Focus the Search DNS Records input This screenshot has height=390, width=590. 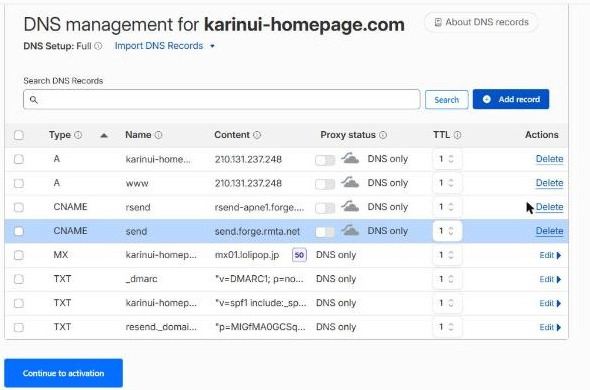(x=222, y=99)
